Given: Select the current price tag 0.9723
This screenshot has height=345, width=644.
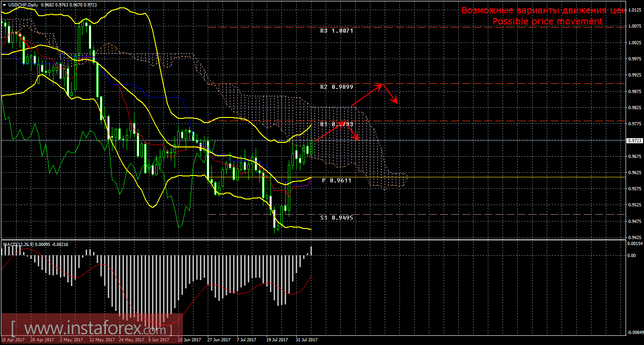Looking at the screenshot, I should tap(634, 140).
